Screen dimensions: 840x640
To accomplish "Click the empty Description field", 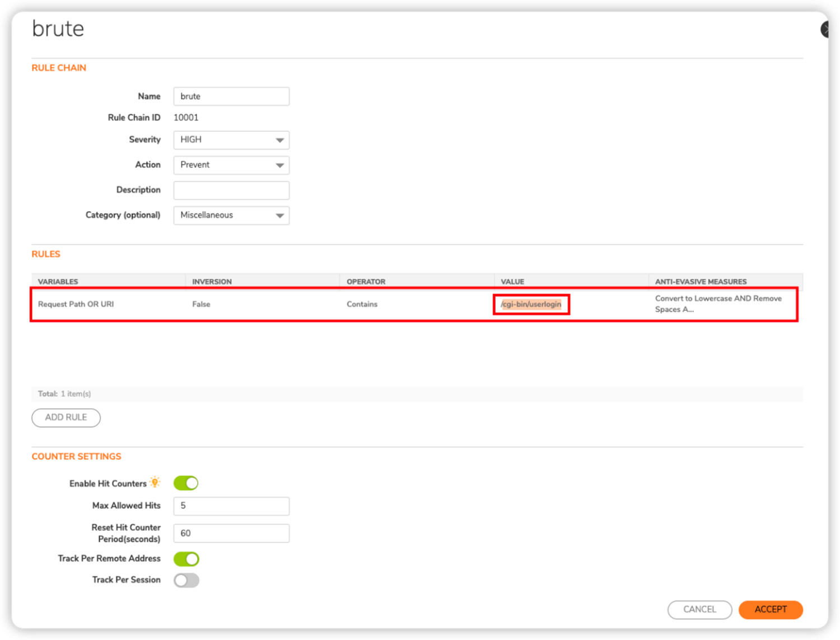I will 231,190.
